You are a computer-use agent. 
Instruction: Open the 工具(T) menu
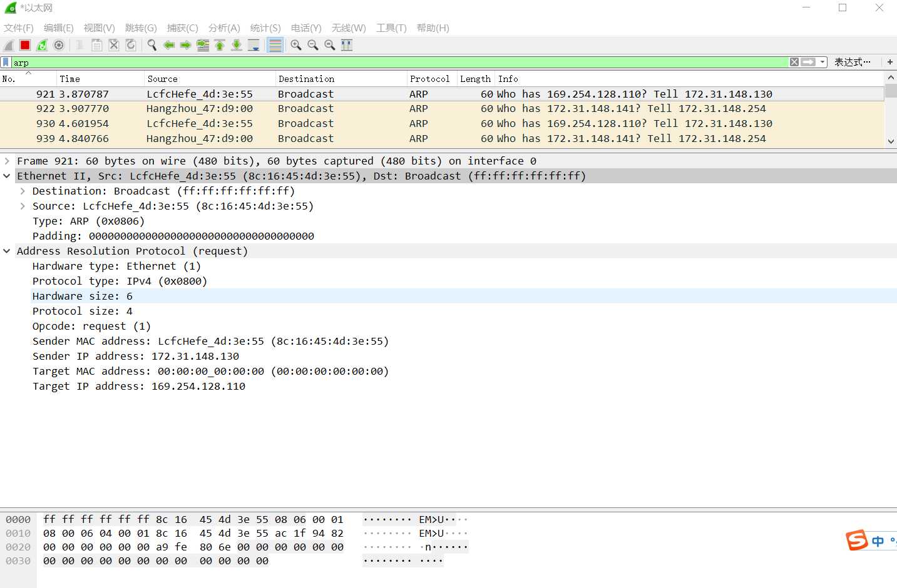click(391, 28)
